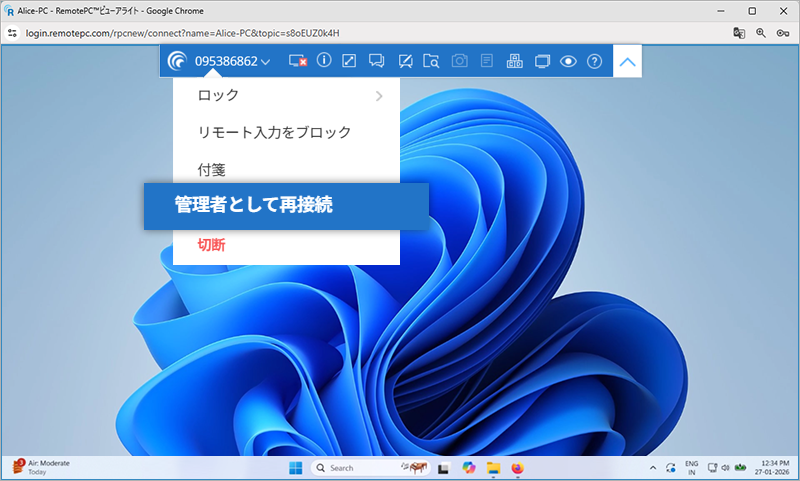The width and height of the screenshot is (800, 481).
Task: Click the remote taskbar Search box
Action: 370,468
